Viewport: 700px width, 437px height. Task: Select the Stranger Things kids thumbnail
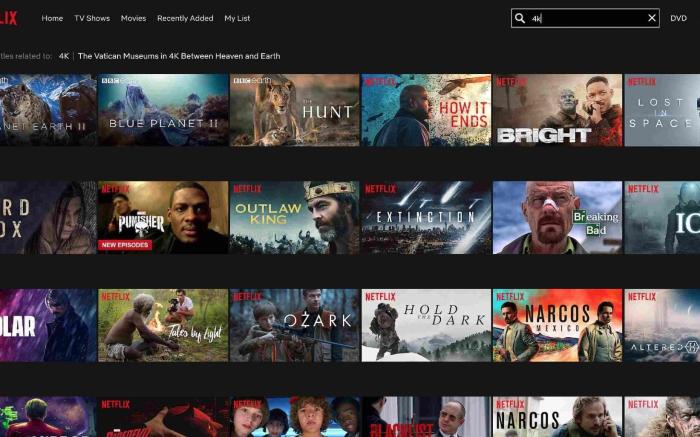pos(294,417)
